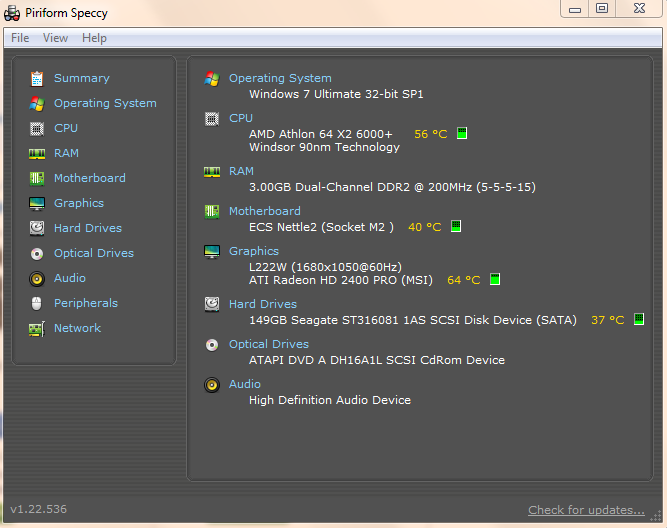Click the AMD Athlon 64 X2 6000+ text

(321, 134)
